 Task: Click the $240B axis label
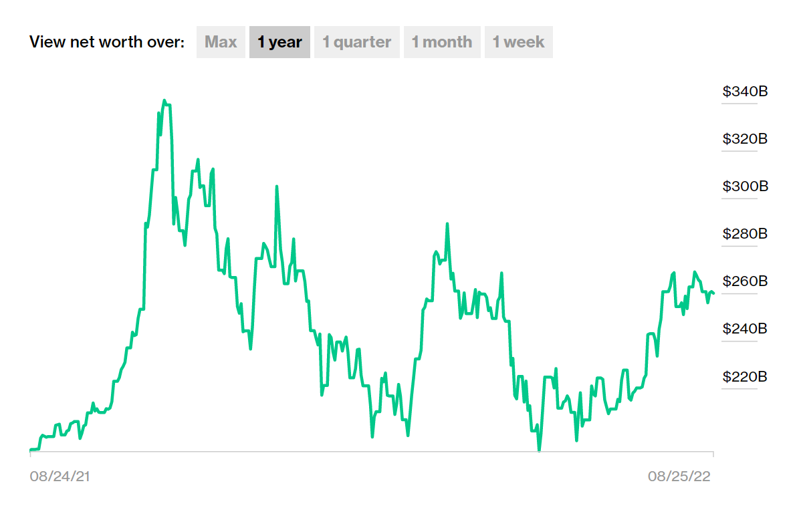(745, 329)
